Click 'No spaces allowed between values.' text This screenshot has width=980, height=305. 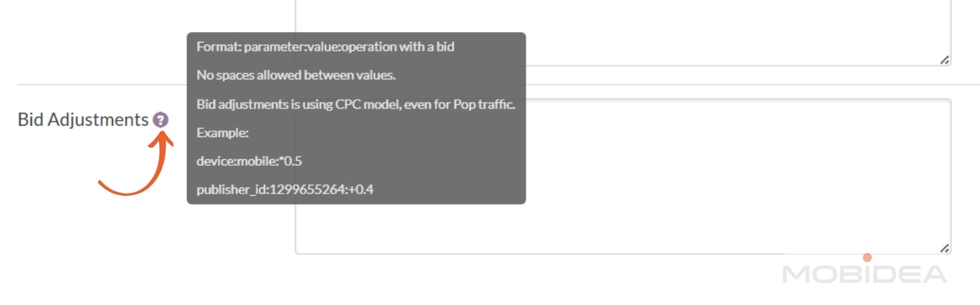296,75
